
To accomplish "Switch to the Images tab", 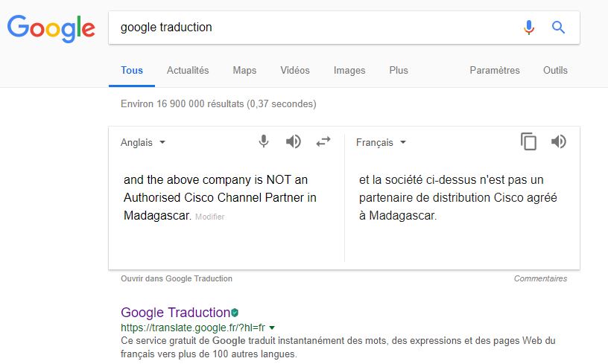I will click(349, 71).
